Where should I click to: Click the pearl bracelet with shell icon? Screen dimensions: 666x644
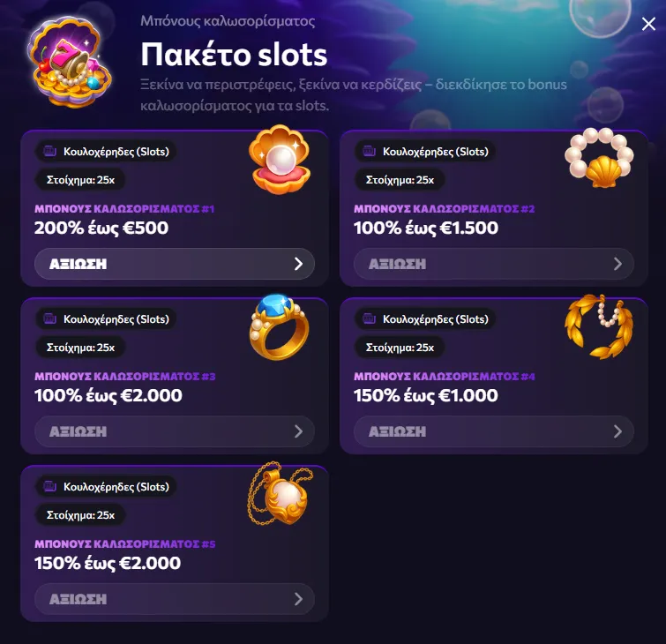pyautogui.click(x=599, y=160)
